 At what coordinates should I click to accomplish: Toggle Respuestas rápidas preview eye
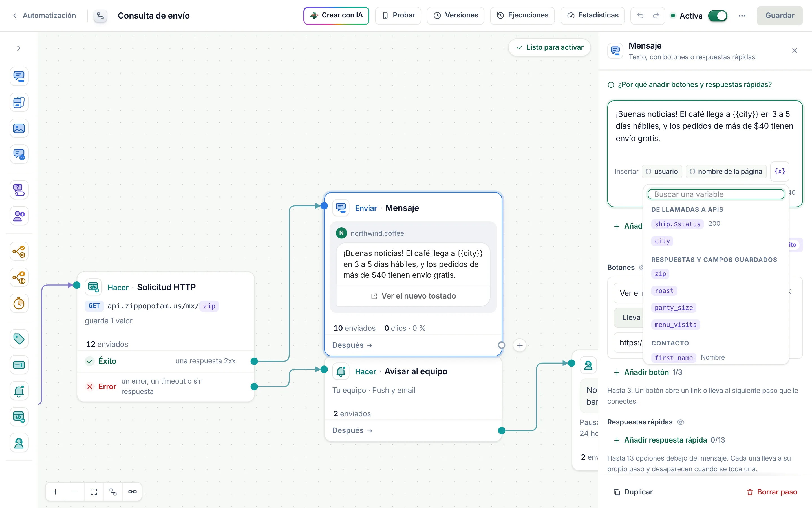tap(680, 422)
